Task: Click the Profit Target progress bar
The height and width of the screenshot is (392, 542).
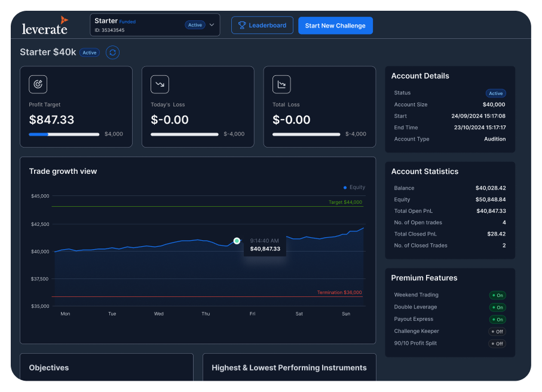Action: [64, 134]
